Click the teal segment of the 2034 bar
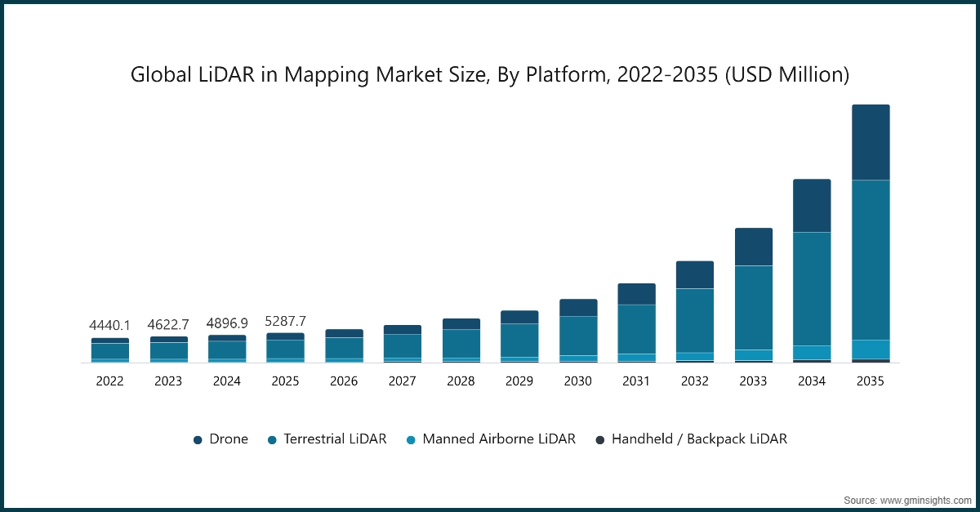The width and height of the screenshot is (980, 512). tap(811, 290)
